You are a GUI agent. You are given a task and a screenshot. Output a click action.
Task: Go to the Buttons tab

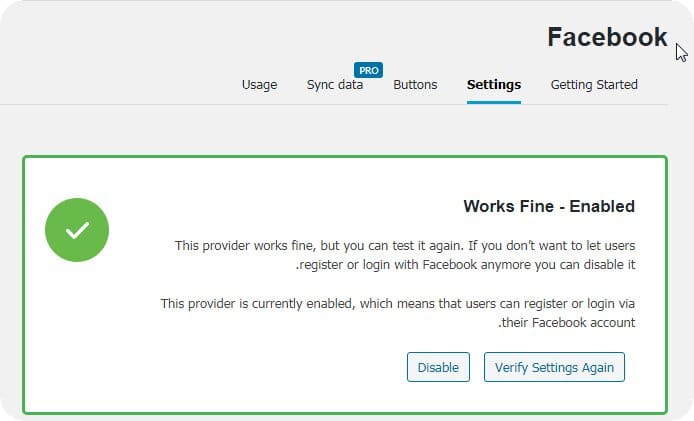tap(415, 85)
